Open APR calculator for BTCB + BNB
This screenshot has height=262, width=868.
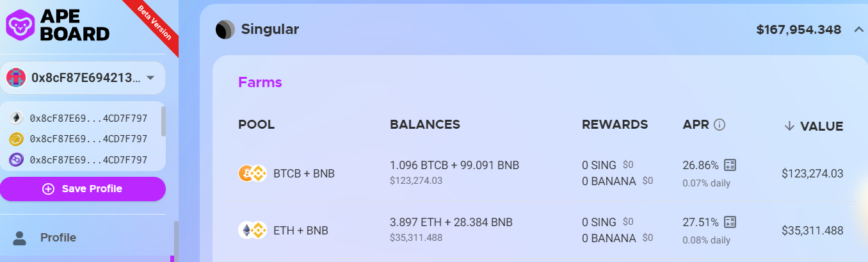[x=730, y=165]
